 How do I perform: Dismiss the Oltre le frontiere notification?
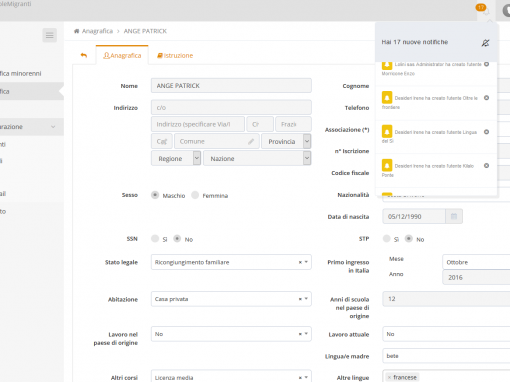[486, 98]
